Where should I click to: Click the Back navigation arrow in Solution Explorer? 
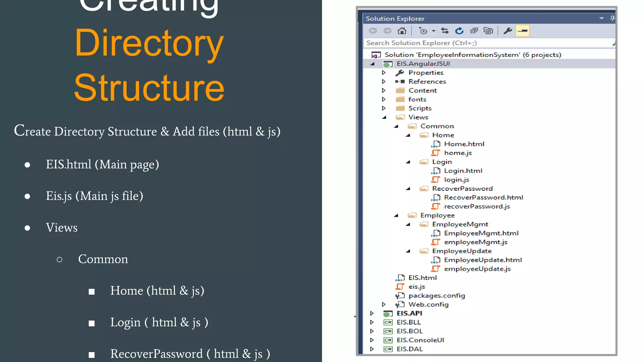click(x=373, y=31)
